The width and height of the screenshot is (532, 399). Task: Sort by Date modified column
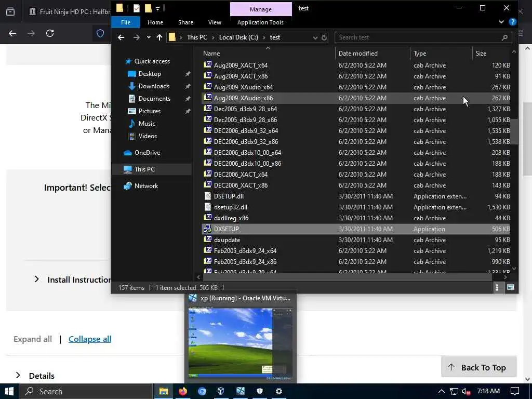pos(357,54)
